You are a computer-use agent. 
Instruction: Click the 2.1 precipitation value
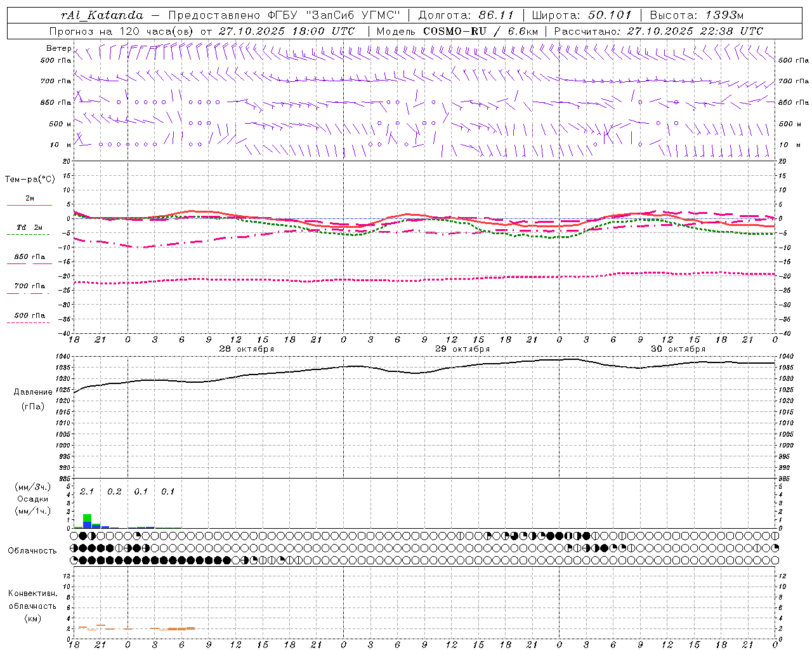(87, 491)
